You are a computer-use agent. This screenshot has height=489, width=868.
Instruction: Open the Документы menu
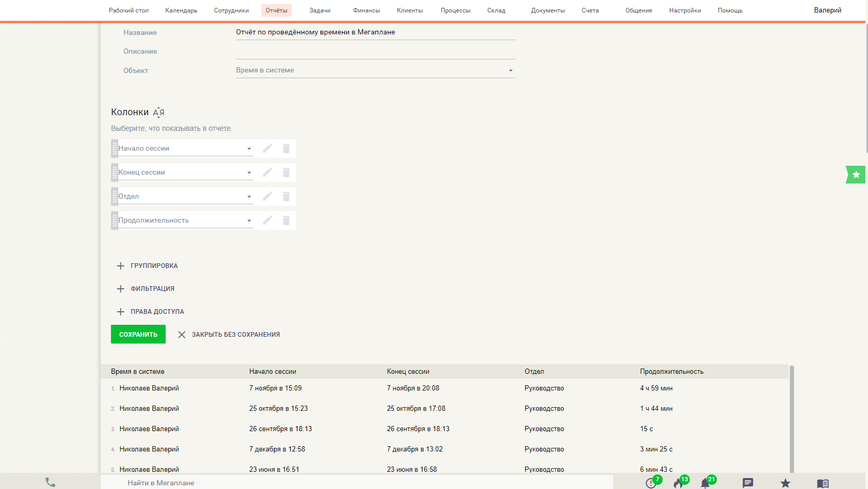[548, 10]
